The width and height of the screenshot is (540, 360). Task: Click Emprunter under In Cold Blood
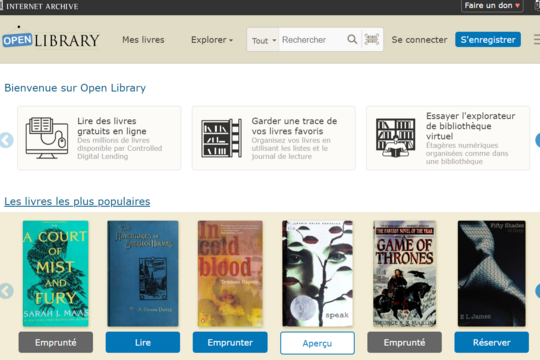coord(230,342)
